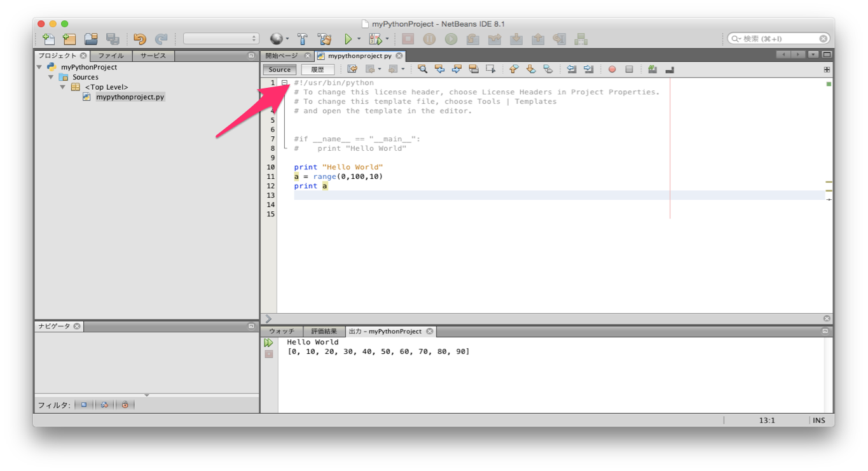Screen dimensions: 868x471
Task: Toggle a bookmark on the current line
Action: click(x=548, y=69)
